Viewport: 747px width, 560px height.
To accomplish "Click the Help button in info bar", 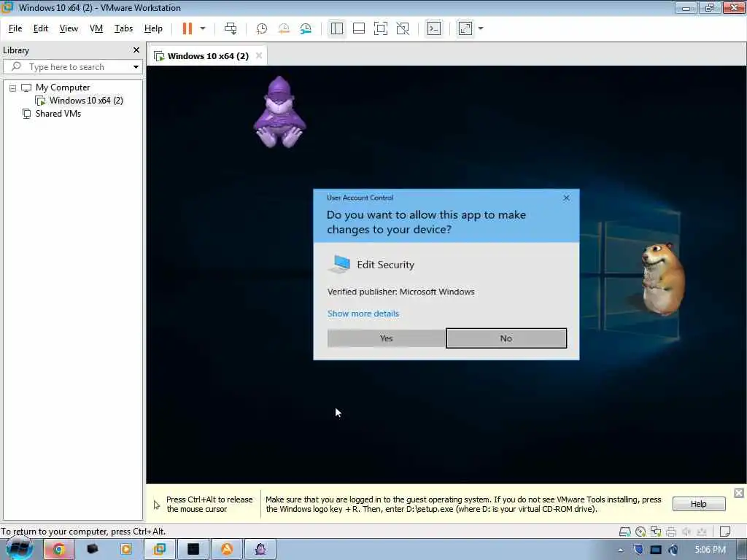I will click(x=698, y=504).
